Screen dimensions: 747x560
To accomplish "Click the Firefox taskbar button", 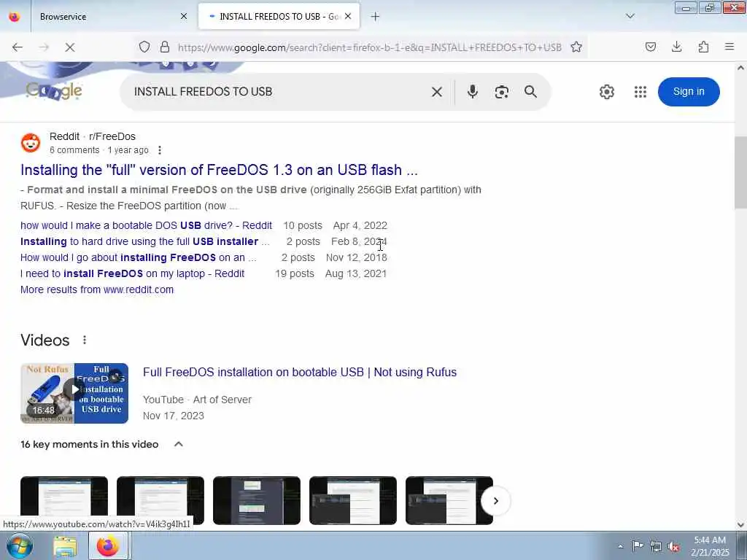I will point(108,545).
